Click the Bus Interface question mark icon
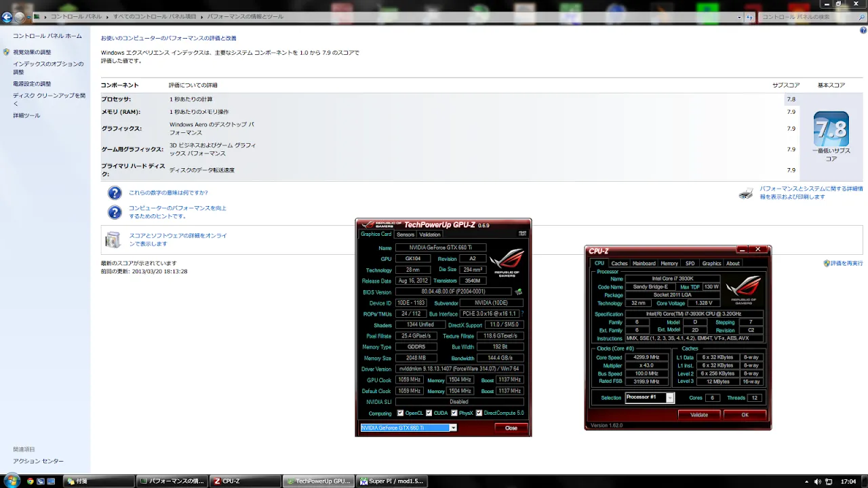Image resolution: width=868 pixels, height=488 pixels. coord(523,314)
